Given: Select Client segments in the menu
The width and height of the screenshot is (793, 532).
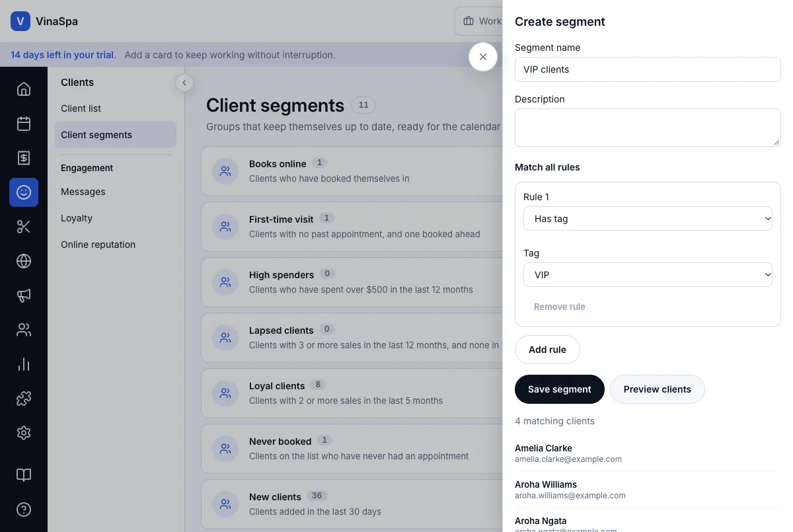Looking at the screenshot, I should [115, 135].
